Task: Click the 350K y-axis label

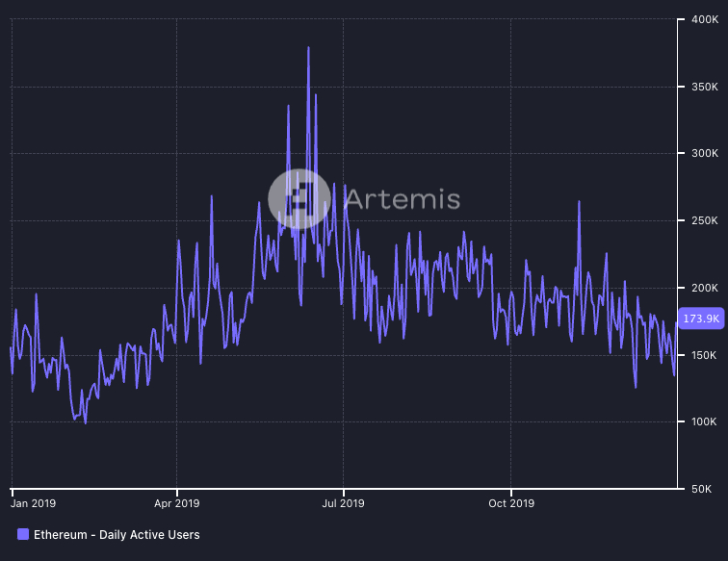Action: pyautogui.click(x=705, y=87)
